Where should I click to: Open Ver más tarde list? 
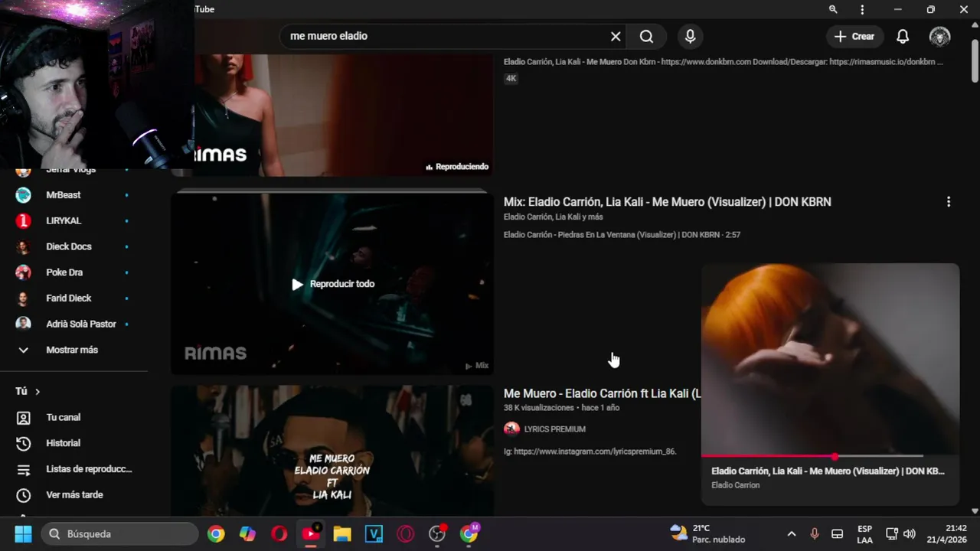coord(73,495)
